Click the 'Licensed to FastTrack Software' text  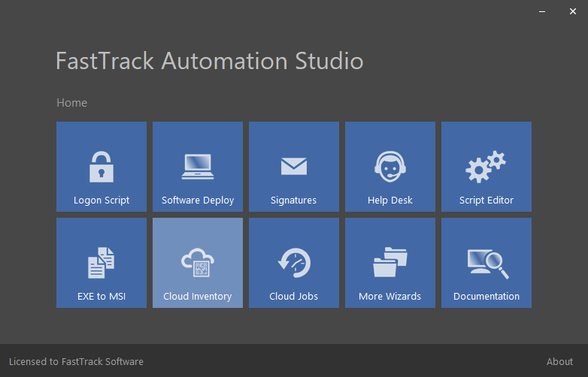coord(76,362)
